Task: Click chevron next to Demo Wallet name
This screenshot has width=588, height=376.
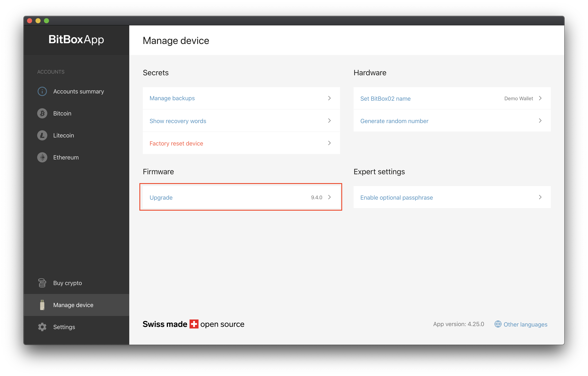Action: click(540, 98)
